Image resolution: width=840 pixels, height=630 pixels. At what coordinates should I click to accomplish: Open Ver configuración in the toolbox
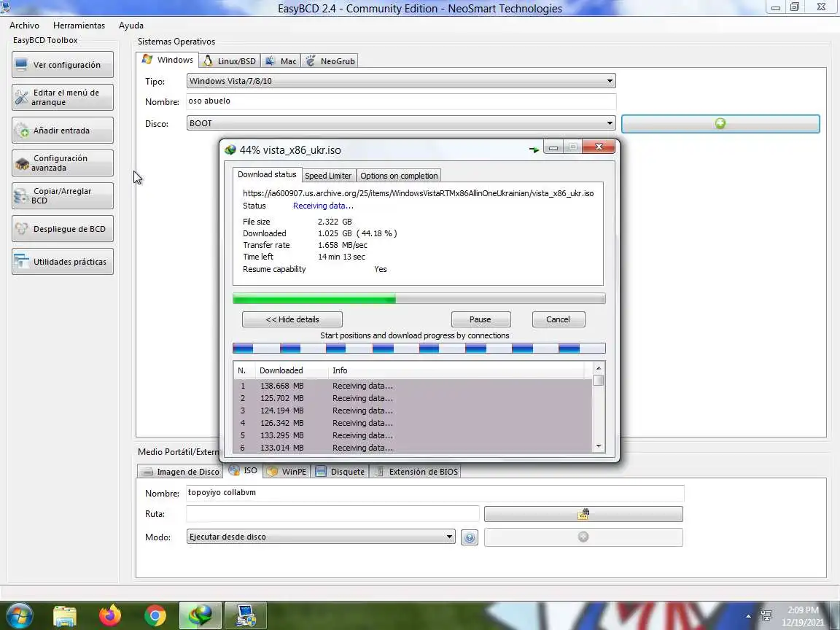(63, 65)
